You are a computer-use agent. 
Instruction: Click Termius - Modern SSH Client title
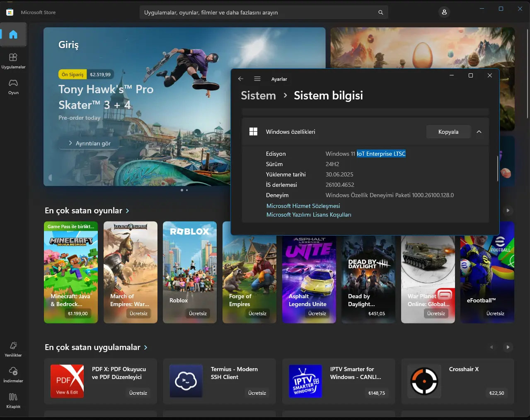click(234, 373)
